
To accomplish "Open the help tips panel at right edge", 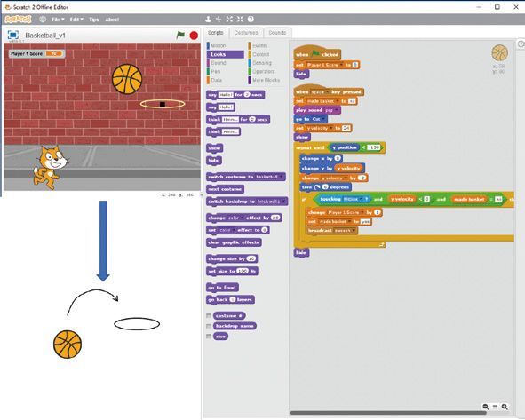I will (521, 44).
